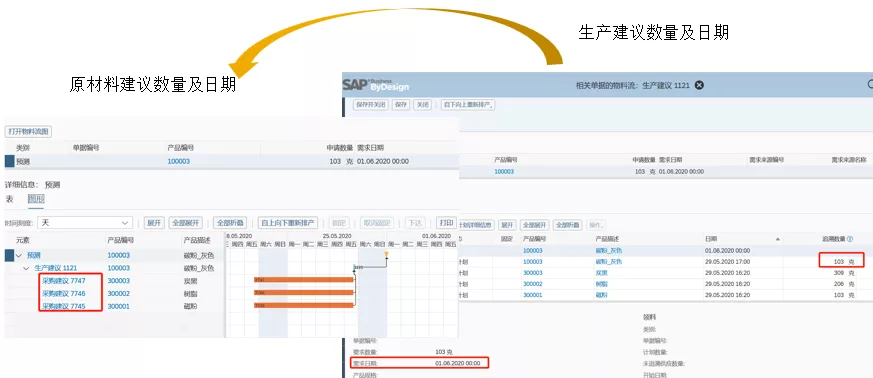Open product 300002 link in left tree
The width and height of the screenshot is (873, 378).
(119, 293)
